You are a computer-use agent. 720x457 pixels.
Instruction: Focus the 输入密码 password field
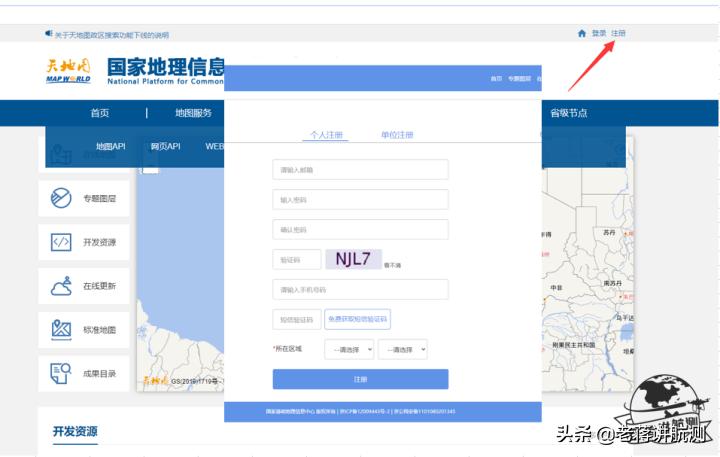[x=360, y=199]
